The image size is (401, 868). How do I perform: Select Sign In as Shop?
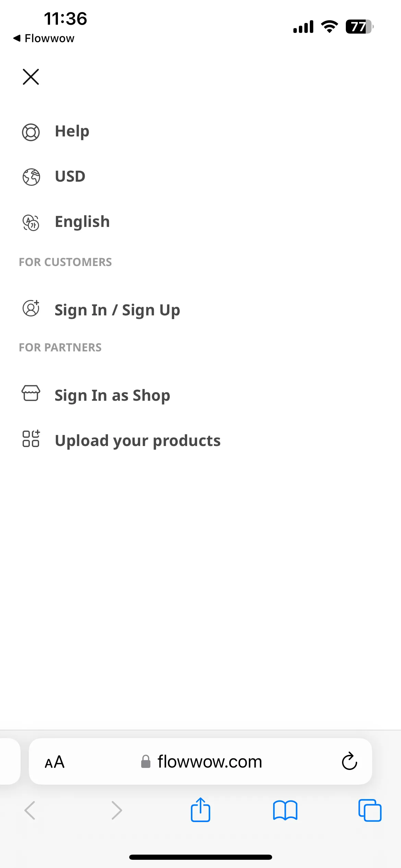click(112, 396)
